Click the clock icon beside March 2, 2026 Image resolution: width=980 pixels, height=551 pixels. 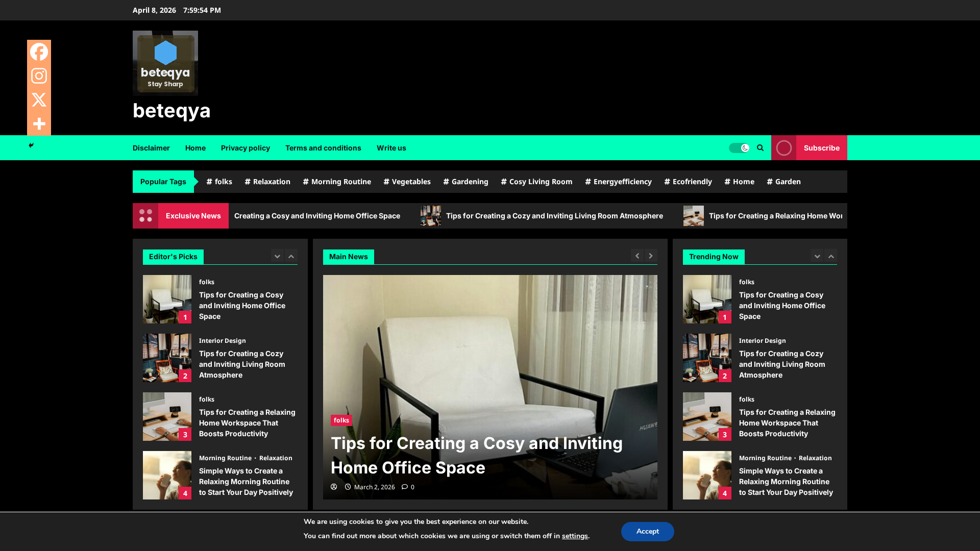coord(348,487)
